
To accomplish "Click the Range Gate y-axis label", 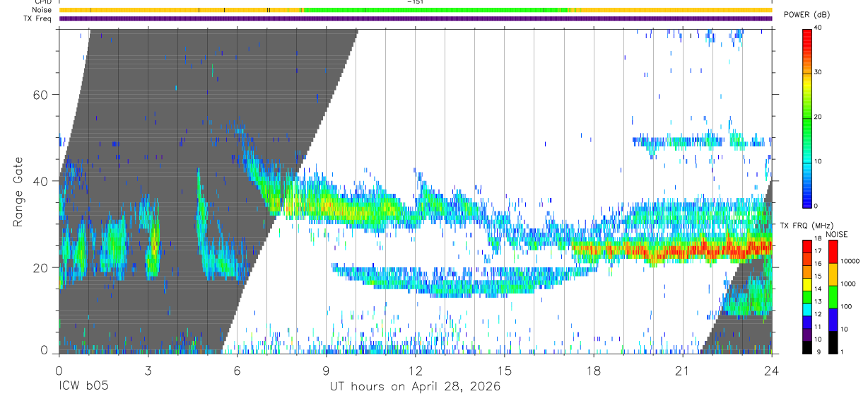I will (18, 192).
